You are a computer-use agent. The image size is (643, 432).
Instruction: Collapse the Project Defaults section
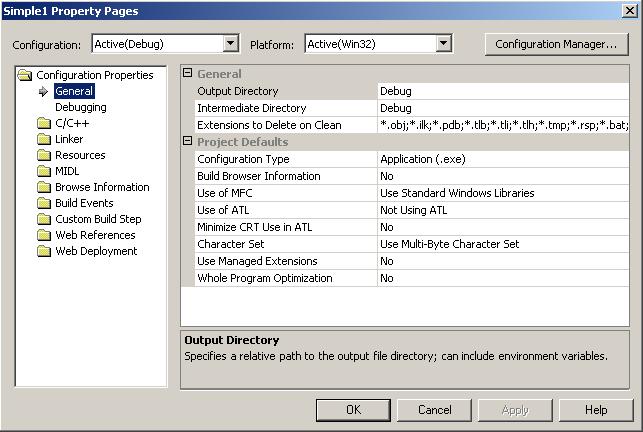pyautogui.click(x=188, y=142)
